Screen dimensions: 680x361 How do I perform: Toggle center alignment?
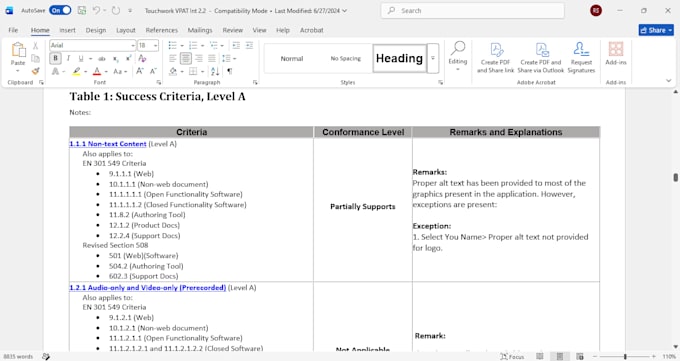tap(186, 58)
